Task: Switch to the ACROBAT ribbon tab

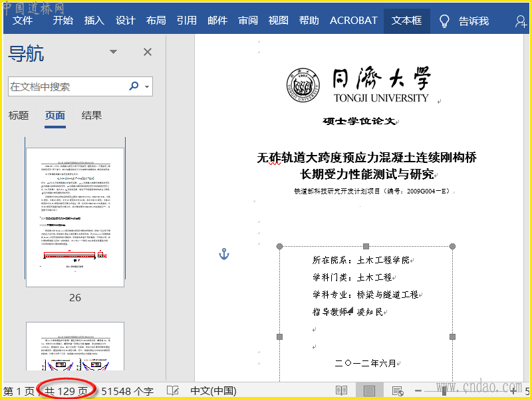Action: (354, 21)
